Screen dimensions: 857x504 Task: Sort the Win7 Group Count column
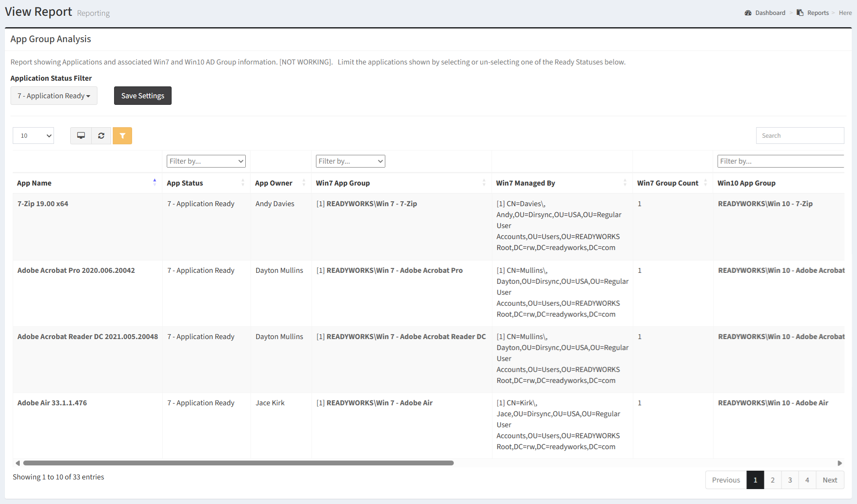pyautogui.click(x=705, y=182)
